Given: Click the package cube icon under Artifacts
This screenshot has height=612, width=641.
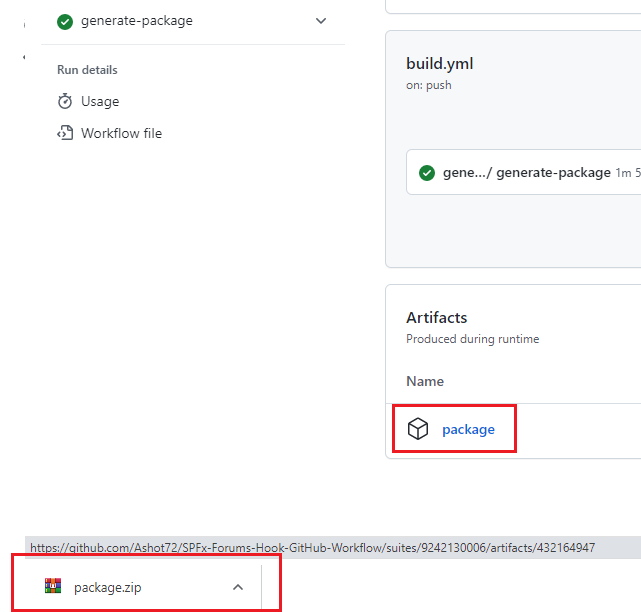Looking at the screenshot, I should tap(418, 429).
